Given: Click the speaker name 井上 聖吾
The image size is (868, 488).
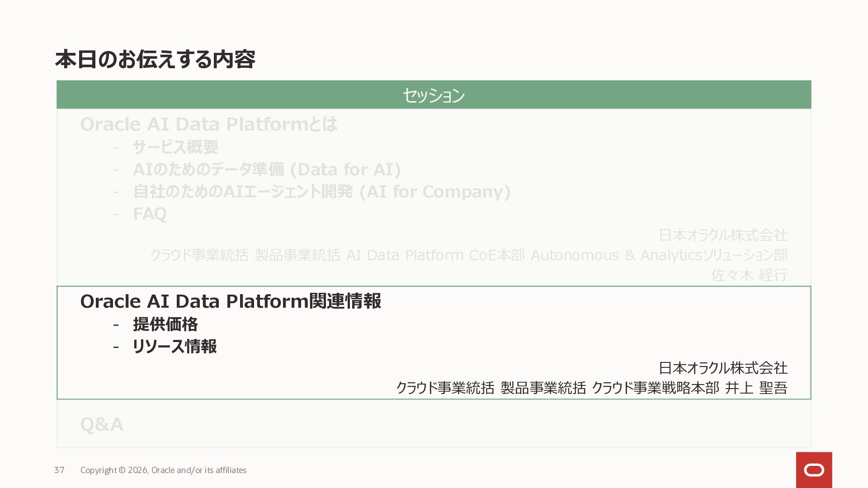Looking at the screenshot, I should tap(756, 388).
